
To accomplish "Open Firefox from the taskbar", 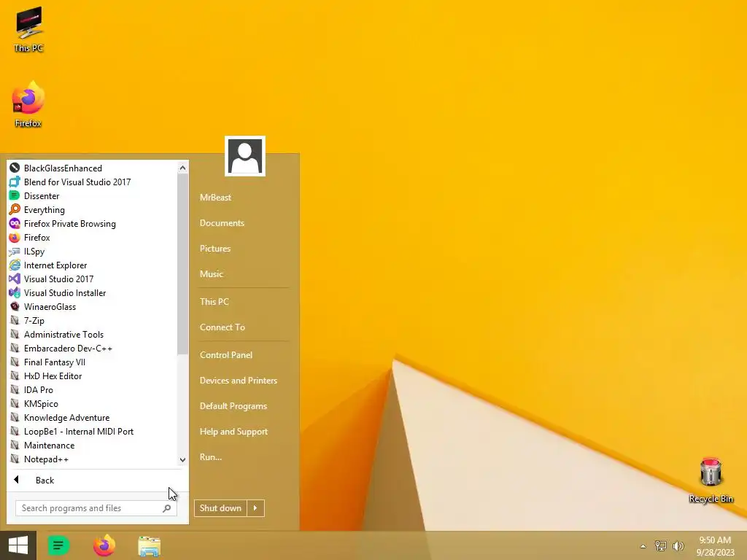I will click(104, 545).
